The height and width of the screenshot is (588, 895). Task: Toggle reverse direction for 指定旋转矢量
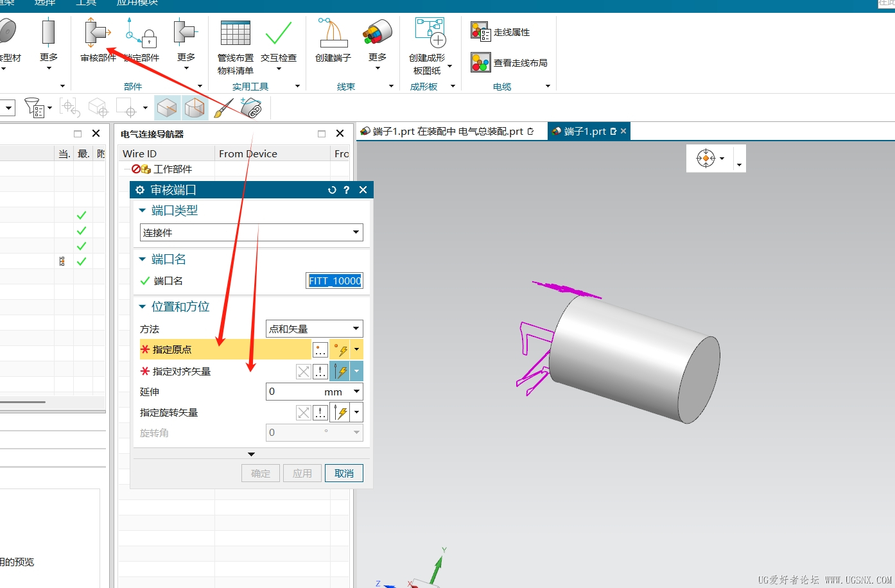tap(303, 413)
